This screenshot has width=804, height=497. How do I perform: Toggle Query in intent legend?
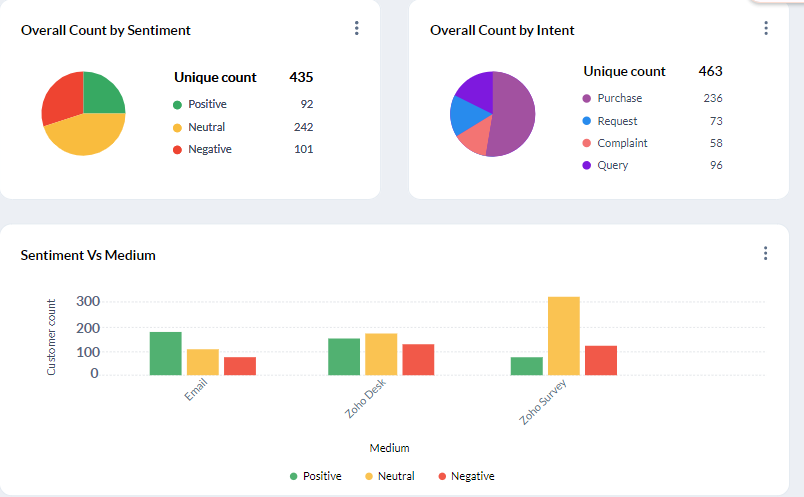pos(612,165)
